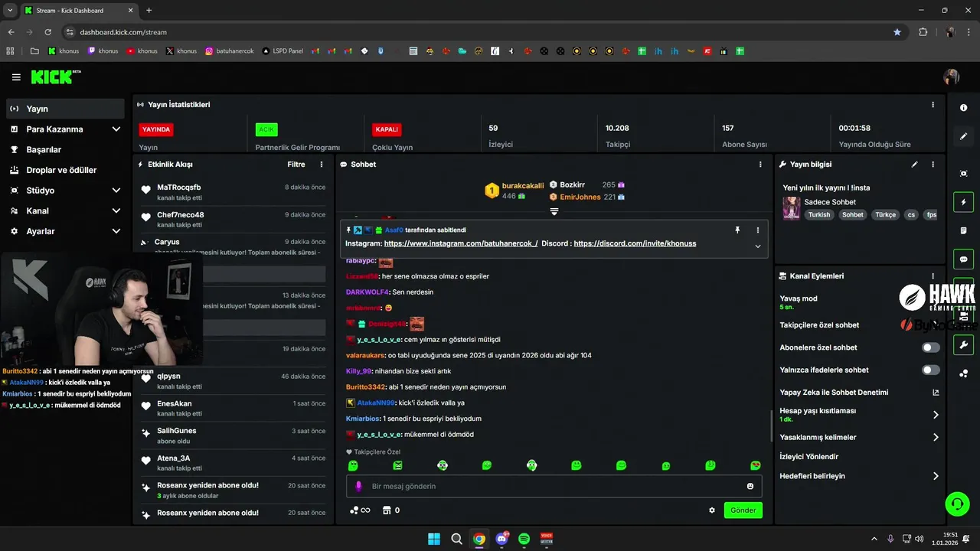The height and width of the screenshot is (551, 980).
Task: Open the profile avatar at top right
Action: (952, 77)
